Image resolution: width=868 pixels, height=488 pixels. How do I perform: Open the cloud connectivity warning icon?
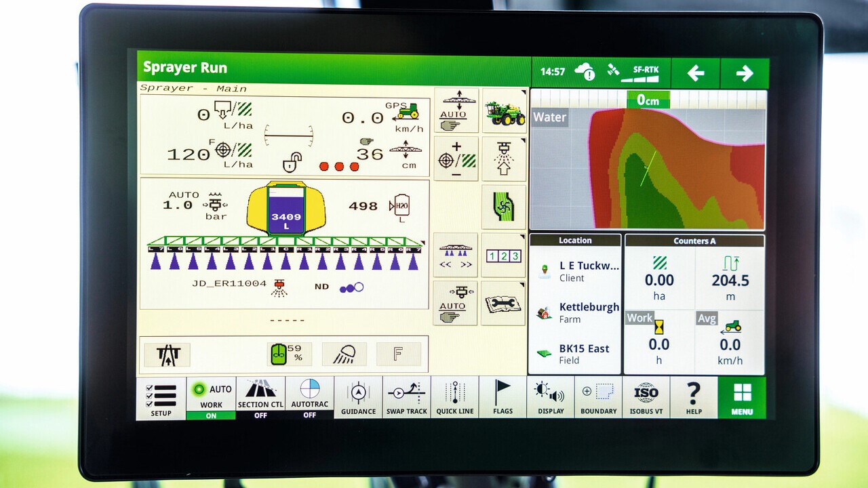pos(585,71)
